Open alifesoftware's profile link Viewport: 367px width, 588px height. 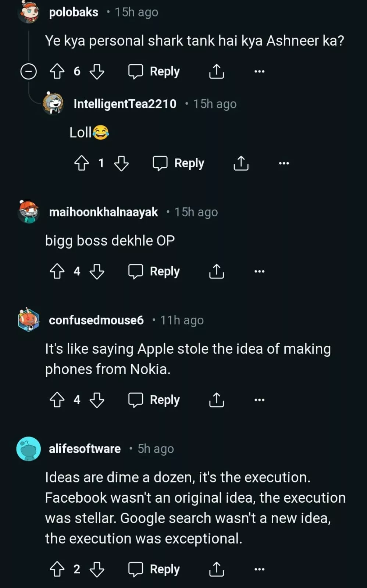click(85, 449)
